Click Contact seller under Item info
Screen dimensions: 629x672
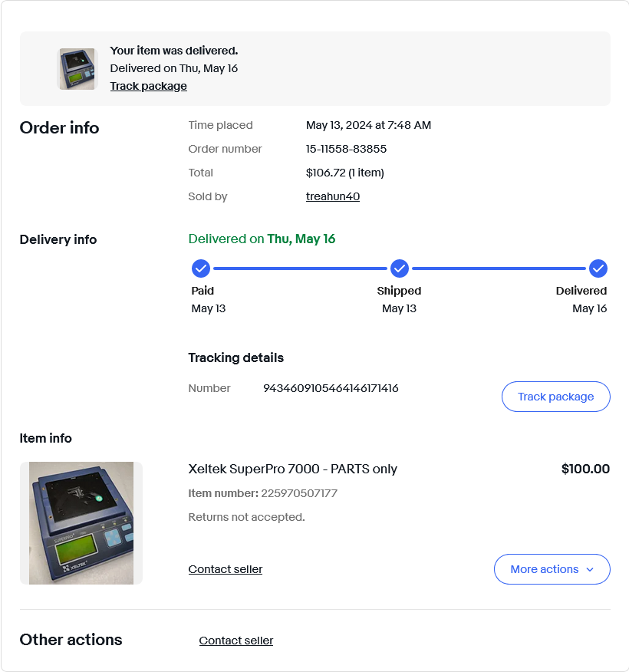226,569
